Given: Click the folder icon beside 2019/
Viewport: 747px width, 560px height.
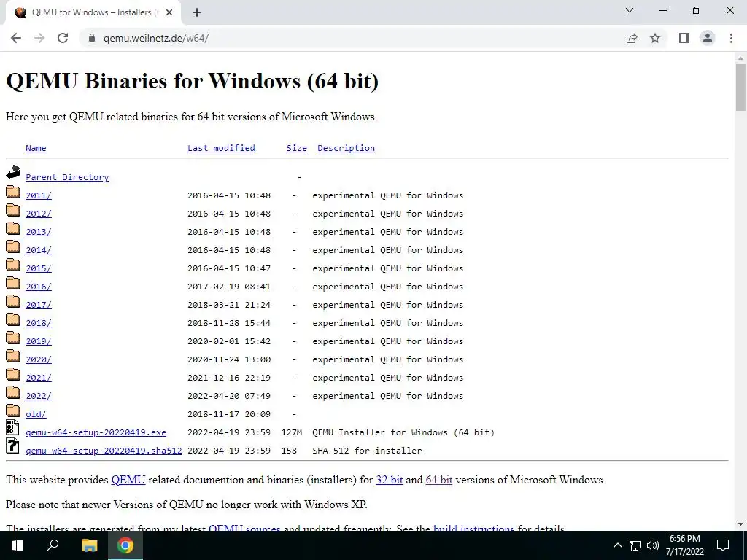Looking at the screenshot, I should [x=13, y=338].
